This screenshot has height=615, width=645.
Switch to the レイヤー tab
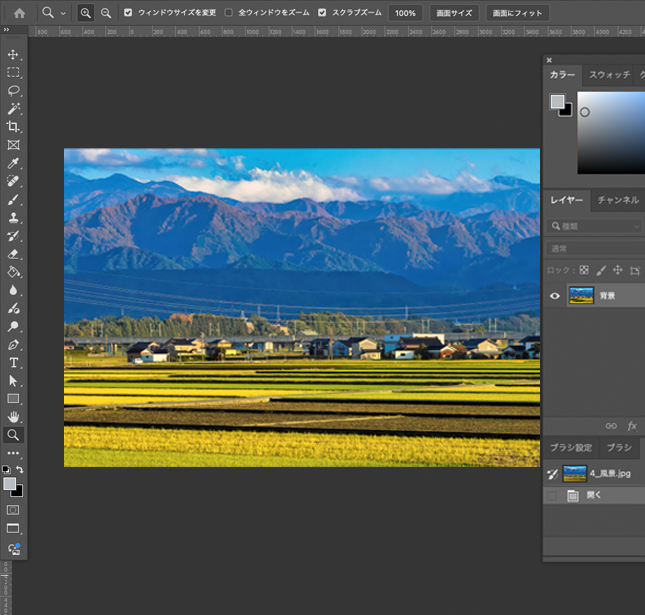[566, 200]
